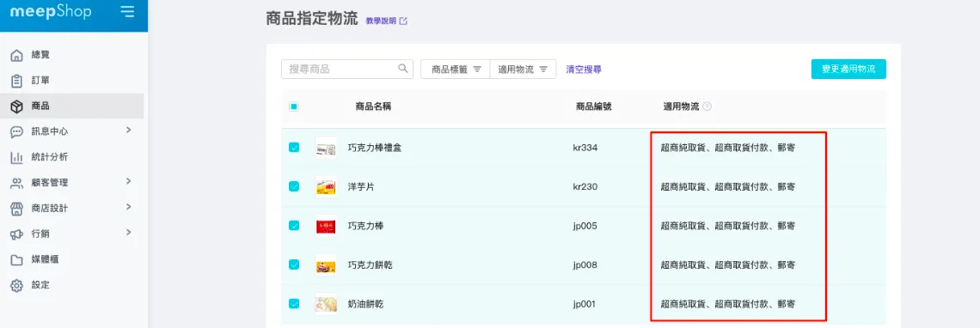Click the 設定 gear icon
Viewport: 980px width, 328px height.
point(17,285)
